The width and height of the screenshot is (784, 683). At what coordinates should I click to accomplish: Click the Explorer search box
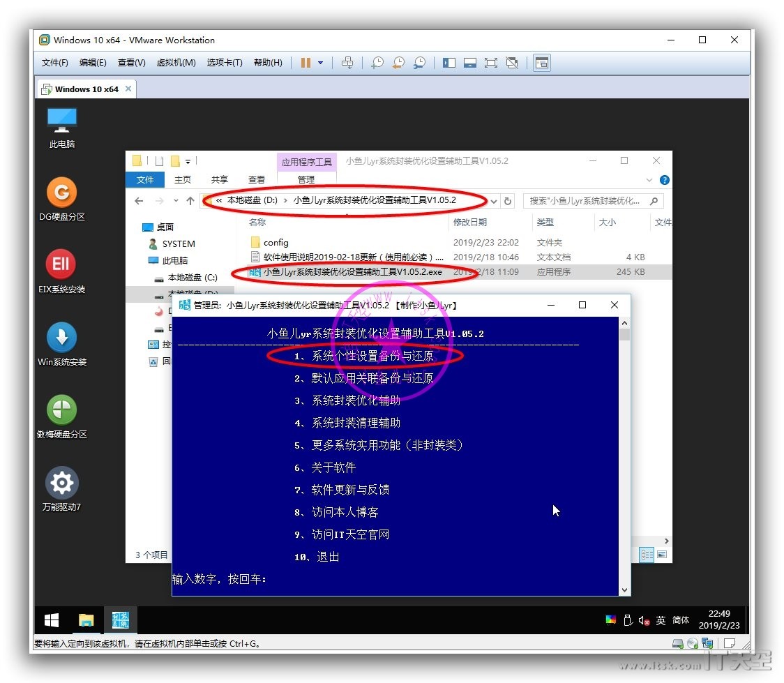[593, 200]
